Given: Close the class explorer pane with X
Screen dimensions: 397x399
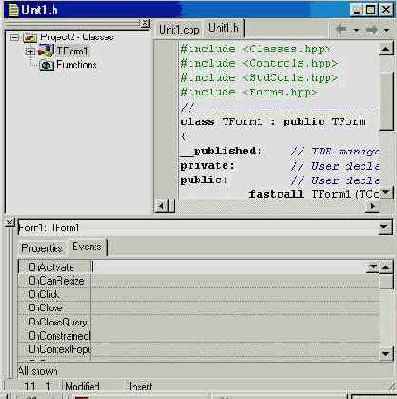Looking at the screenshot, I should click(x=145, y=23).
